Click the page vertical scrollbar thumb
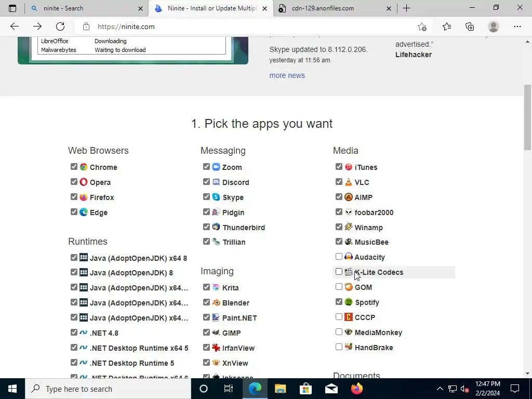 pyautogui.click(x=528, y=117)
